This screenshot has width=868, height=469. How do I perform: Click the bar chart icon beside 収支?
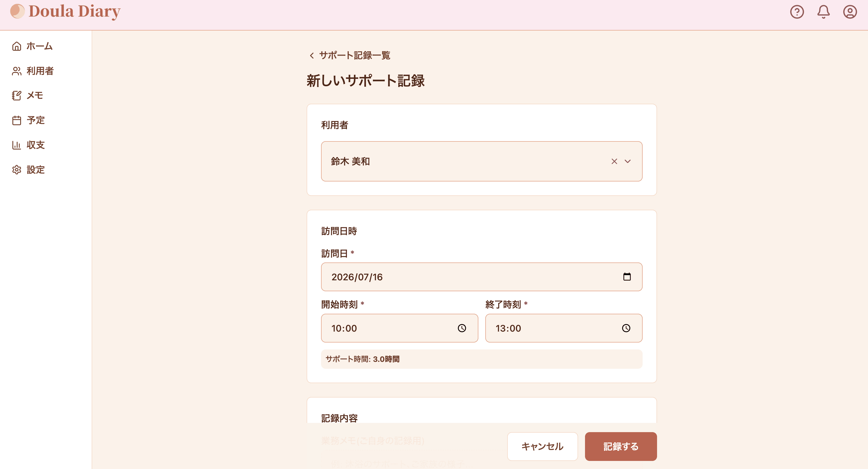pyautogui.click(x=16, y=145)
